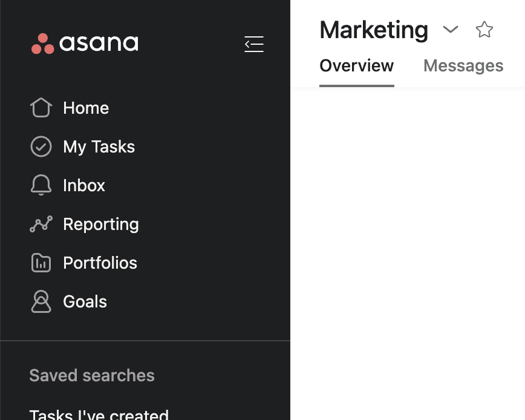Screen dimensions: 525x420
Task: Click the Reporting line graph icon
Action: [x=41, y=225]
